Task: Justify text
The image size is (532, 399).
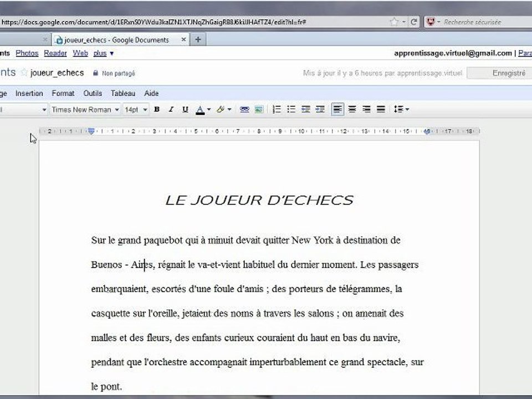Action: pyautogui.click(x=381, y=110)
